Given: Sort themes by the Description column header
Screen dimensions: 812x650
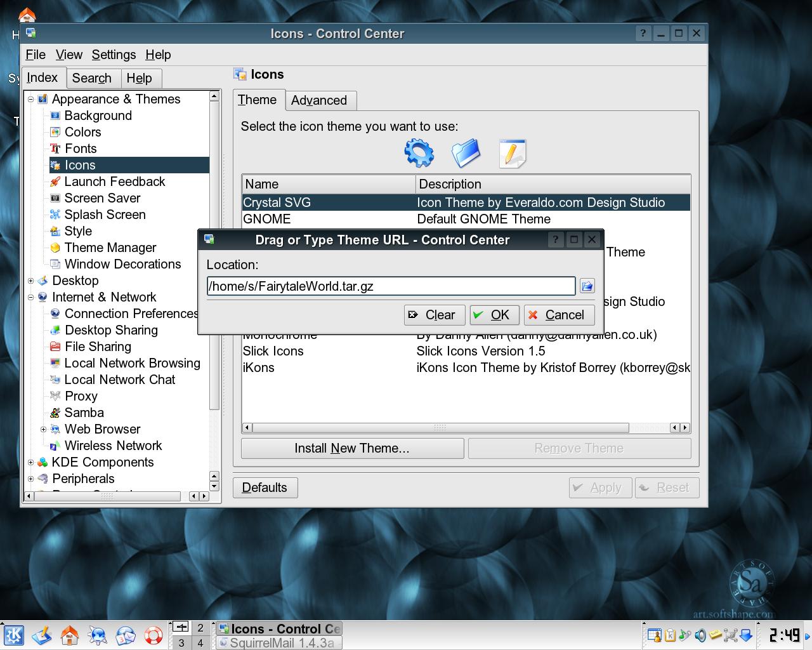Looking at the screenshot, I should tap(553, 184).
